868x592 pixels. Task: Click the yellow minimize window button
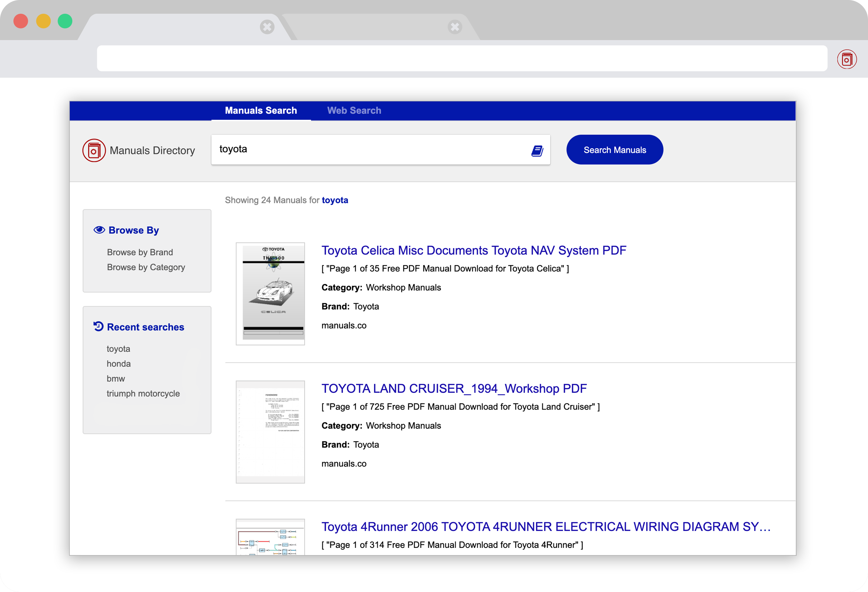click(x=43, y=21)
